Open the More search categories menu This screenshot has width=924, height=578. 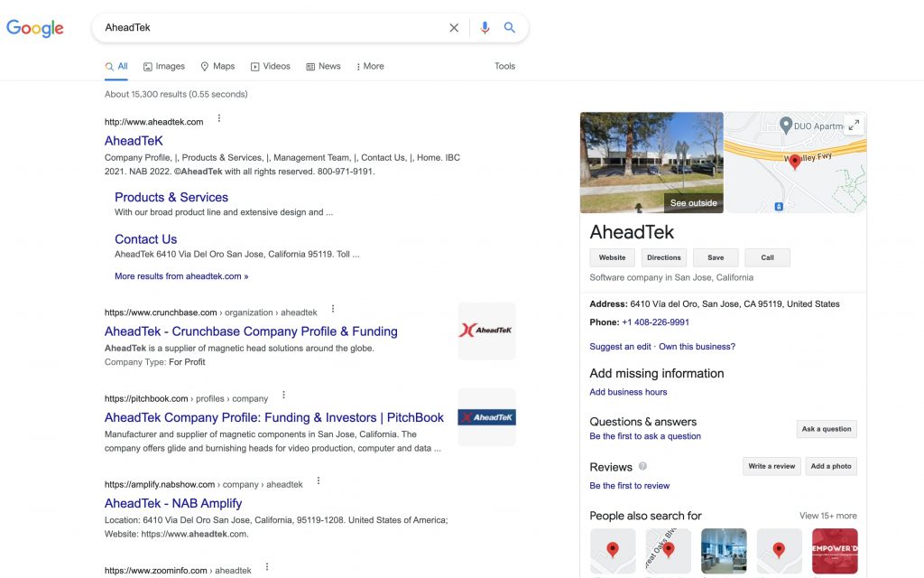(x=370, y=67)
